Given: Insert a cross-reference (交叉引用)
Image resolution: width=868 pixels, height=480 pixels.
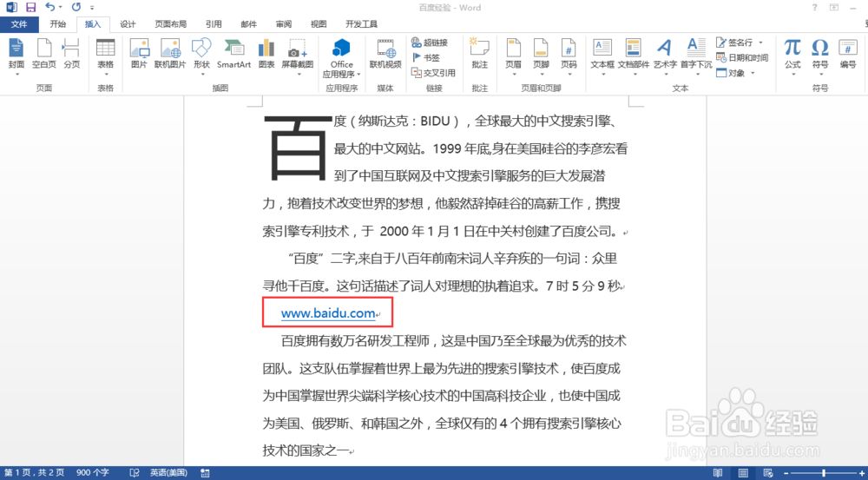Looking at the screenshot, I should click(x=433, y=73).
